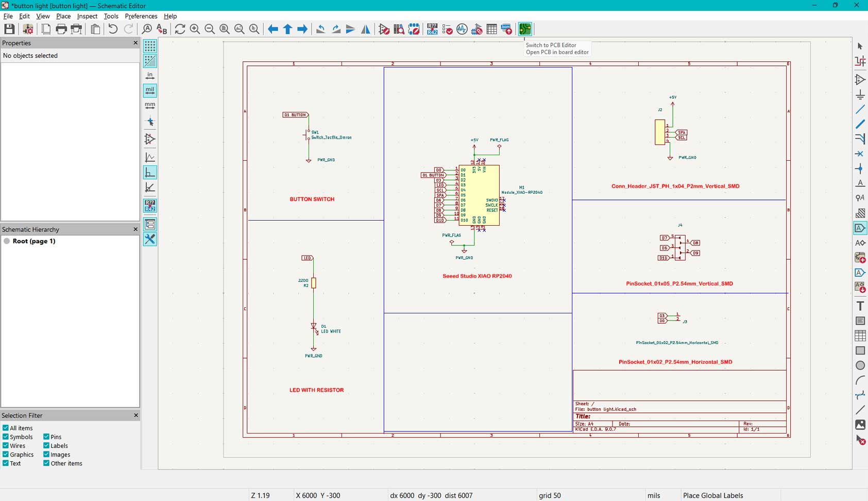The height and width of the screenshot is (501, 868).
Task: Select the Add Text tool
Action: (860, 306)
